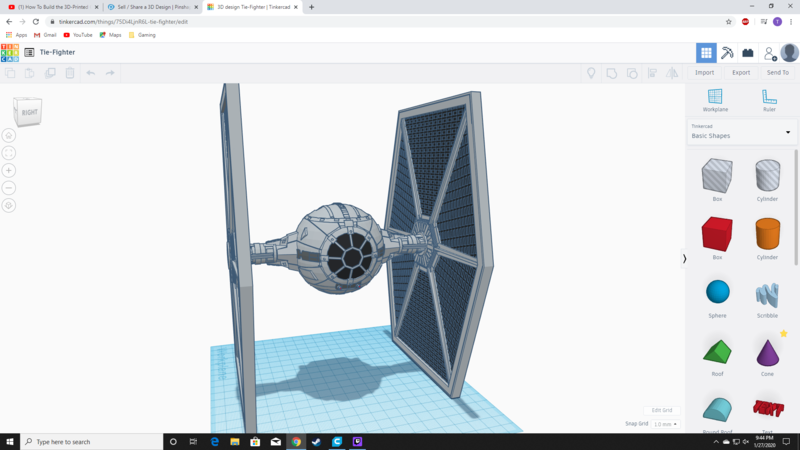Click the invite collaborator icon

(770, 53)
